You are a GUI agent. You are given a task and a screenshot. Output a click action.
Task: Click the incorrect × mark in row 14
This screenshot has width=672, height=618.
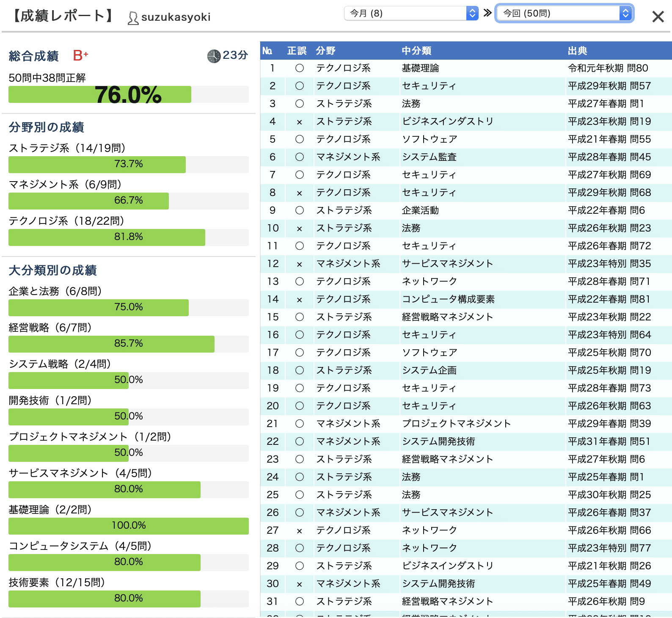click(300, 300)
